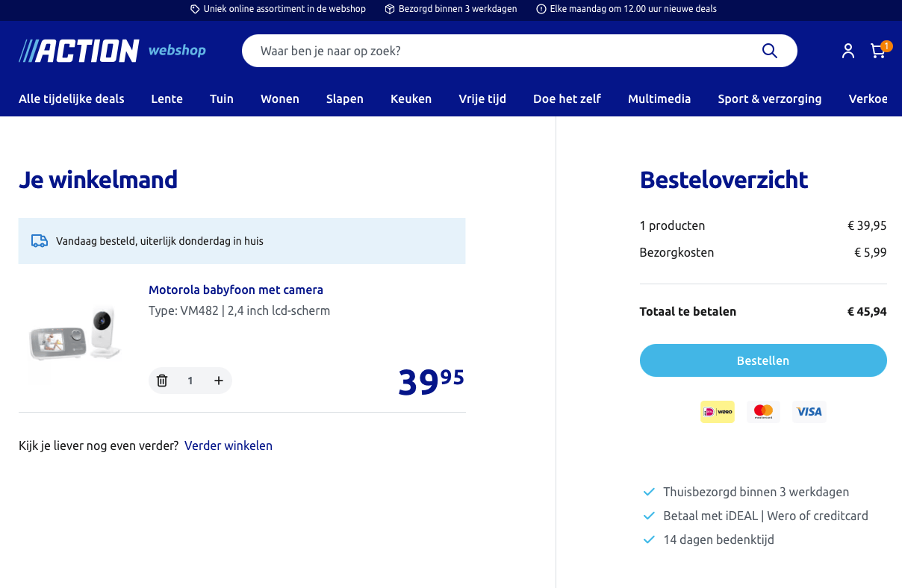Open the Wonen category
Screen dimensions: 902x588
point(280,98)
